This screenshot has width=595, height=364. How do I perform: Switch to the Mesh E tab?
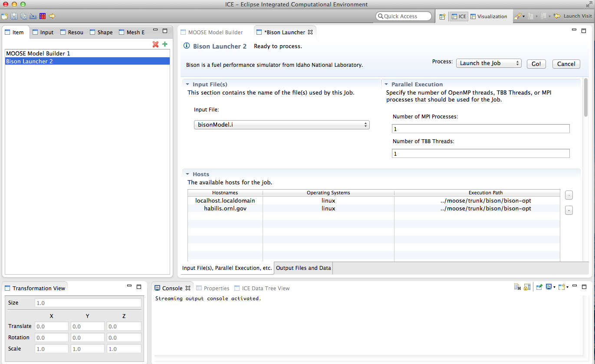coord(132,32)
